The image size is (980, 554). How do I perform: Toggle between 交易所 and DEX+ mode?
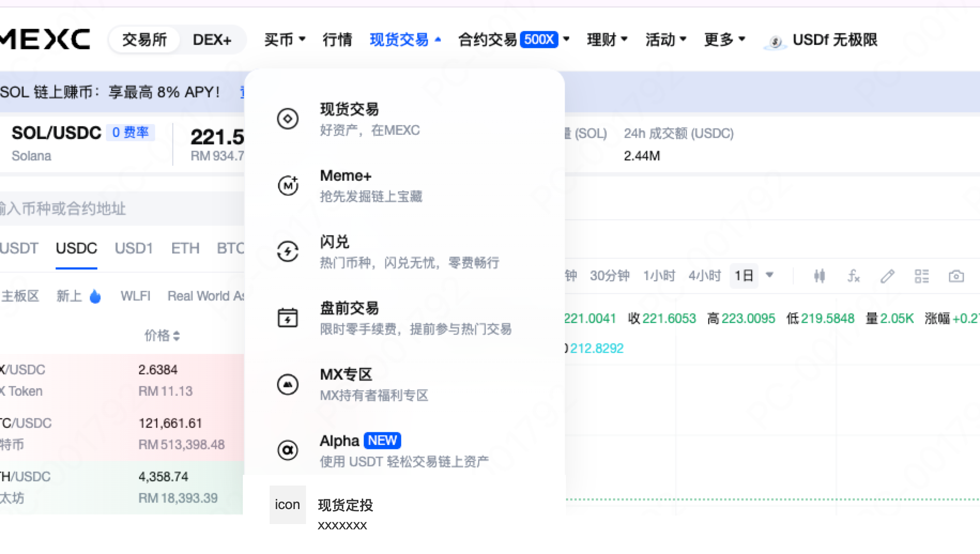[x=212, y=40]
